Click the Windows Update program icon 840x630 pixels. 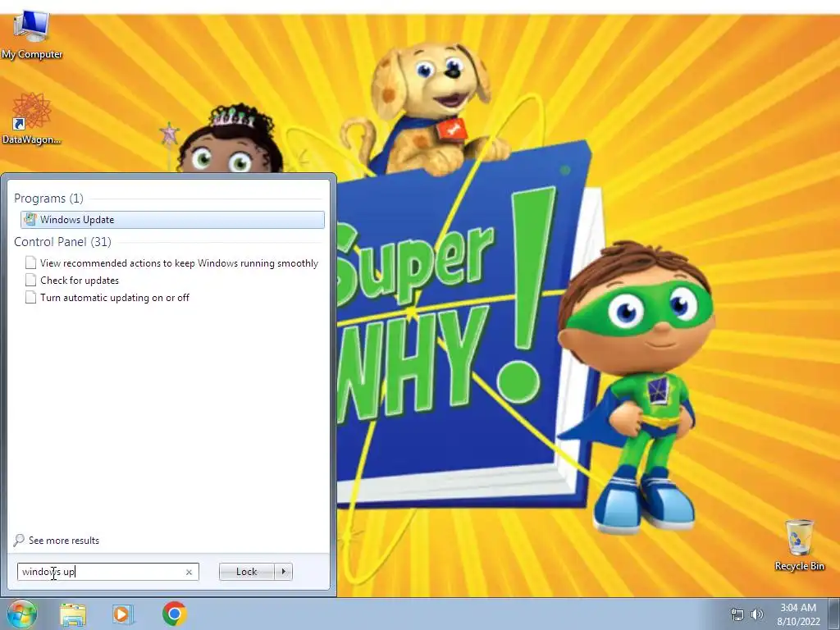(30, 219)
